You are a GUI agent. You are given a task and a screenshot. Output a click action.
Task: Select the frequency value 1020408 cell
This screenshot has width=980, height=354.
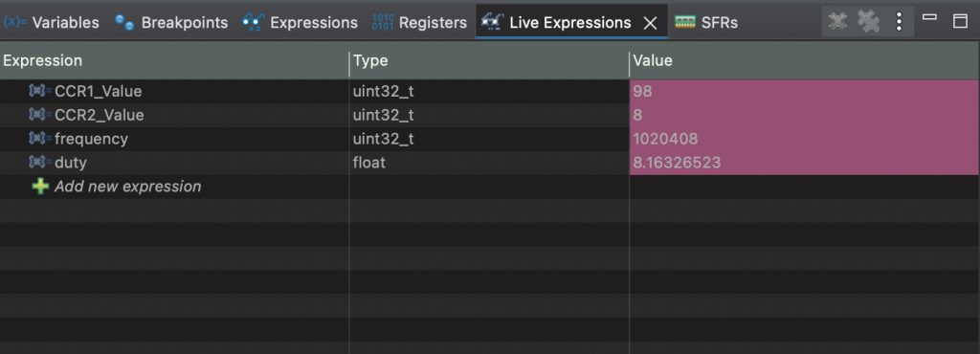804,139
